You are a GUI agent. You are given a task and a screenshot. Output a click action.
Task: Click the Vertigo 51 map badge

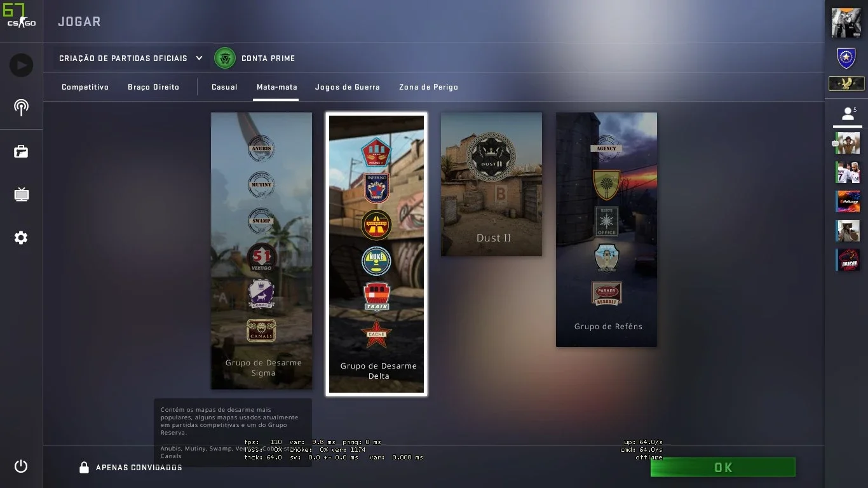(x=261, y=257)
